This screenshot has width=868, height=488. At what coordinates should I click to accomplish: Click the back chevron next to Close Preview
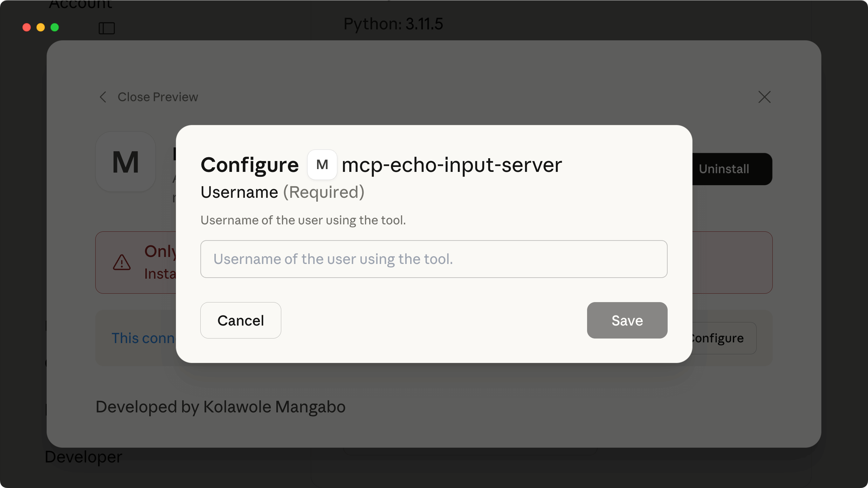click(x=103, y=97)
